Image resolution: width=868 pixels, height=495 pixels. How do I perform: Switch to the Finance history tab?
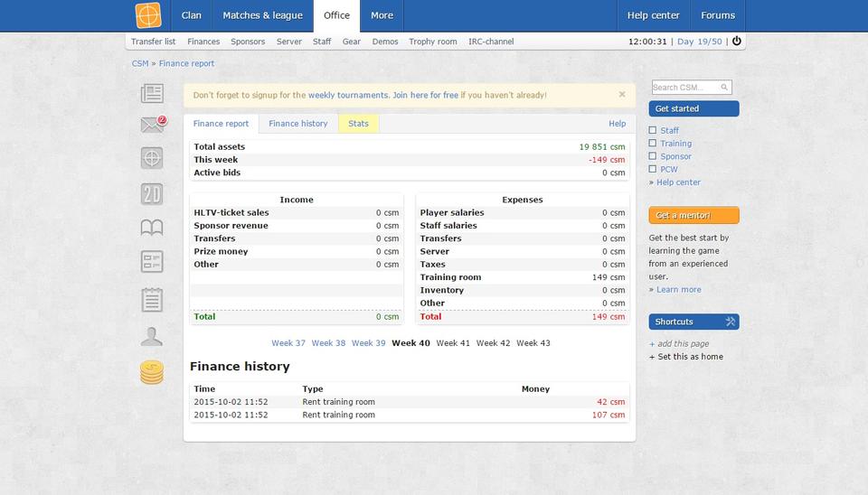coord(297,124)
